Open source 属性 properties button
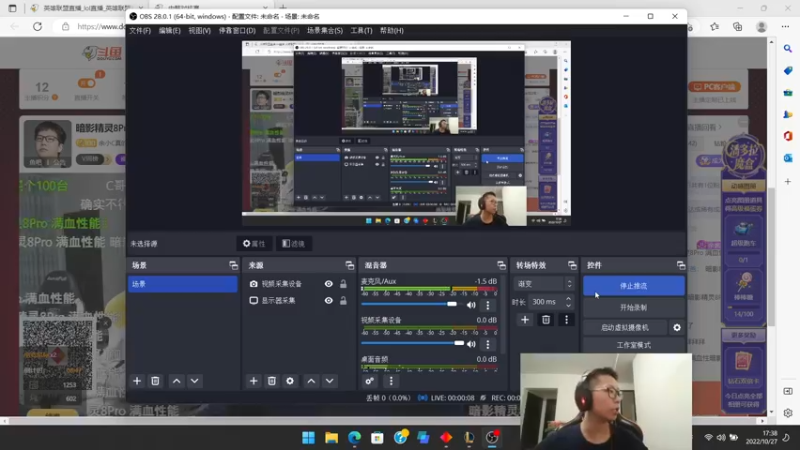 coord(254,244)
